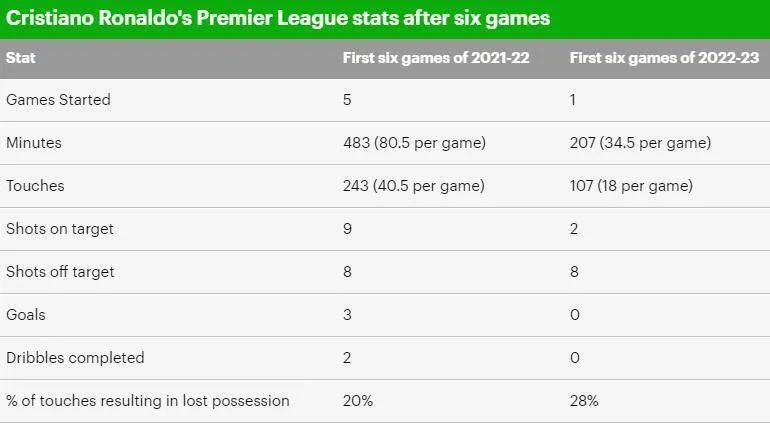Select the "First six games of 2022-23" header
The width and height of the screenshot is (770, 426).
[x=662, y=58]
